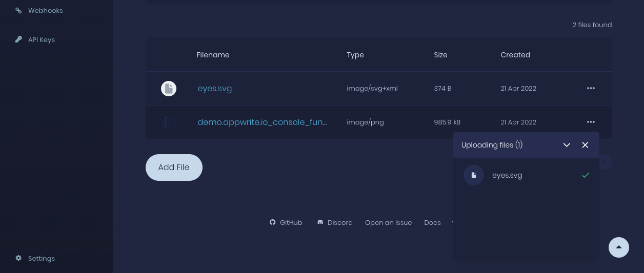Screen dimensions: 644x273
Task: Click the Size column header
Action: click(440, 55)
